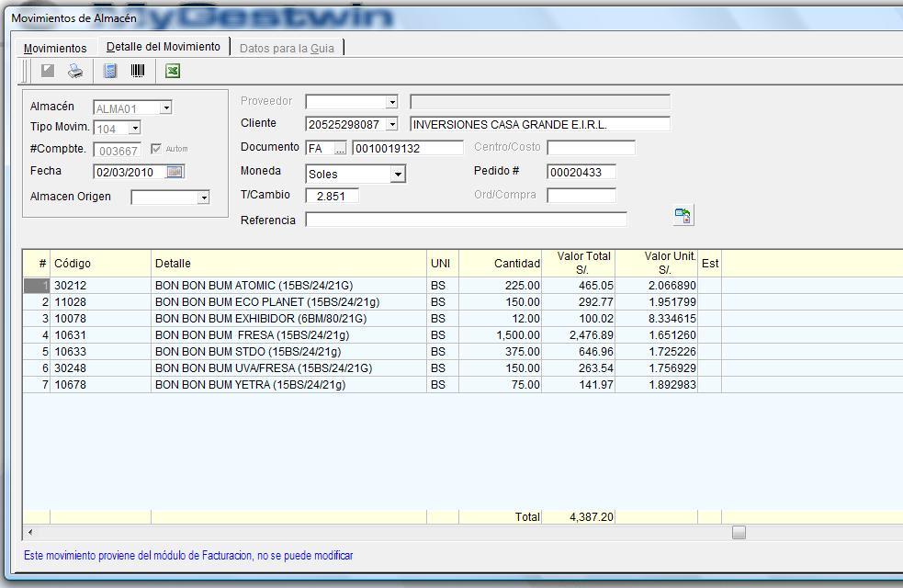Expand the Almacen Origen dropdown

203,198
